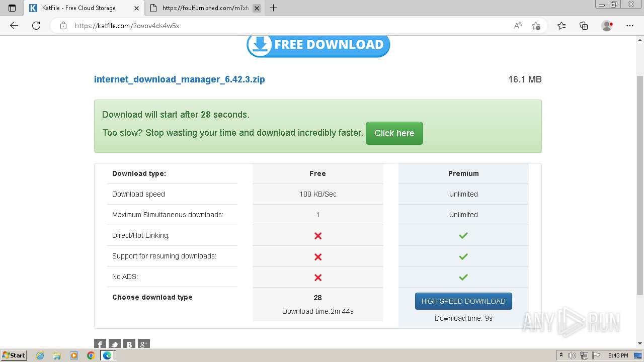Screen dimensions: 644x362
Task: Click the 'No ADS:' row label
Action: click(125, 277)
